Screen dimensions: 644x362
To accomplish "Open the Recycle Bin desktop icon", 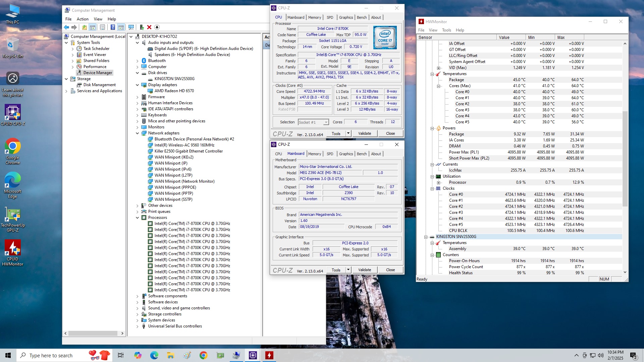I will (12, 48).
